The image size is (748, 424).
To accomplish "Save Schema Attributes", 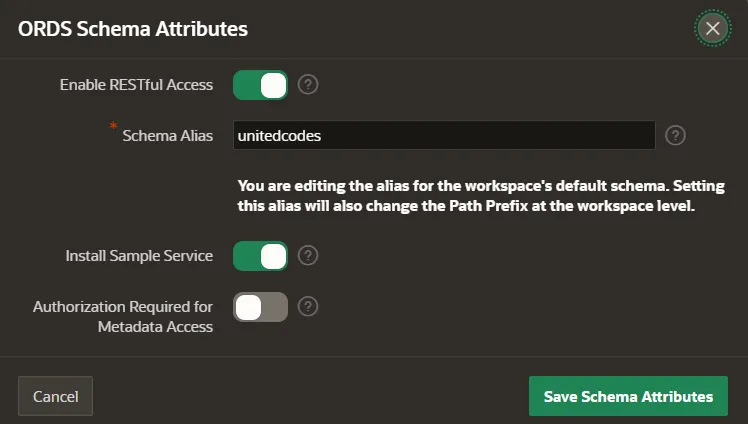I will [x=628, y=396].
